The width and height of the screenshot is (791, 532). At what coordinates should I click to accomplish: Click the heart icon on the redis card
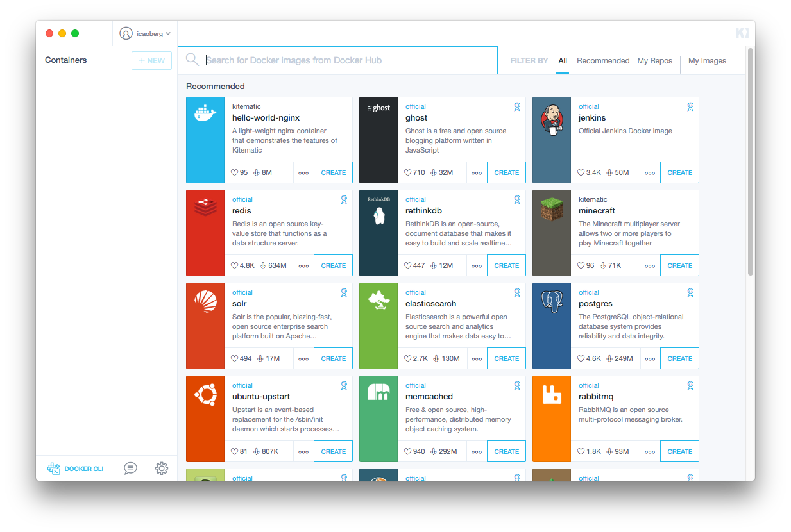coord(235,265)
